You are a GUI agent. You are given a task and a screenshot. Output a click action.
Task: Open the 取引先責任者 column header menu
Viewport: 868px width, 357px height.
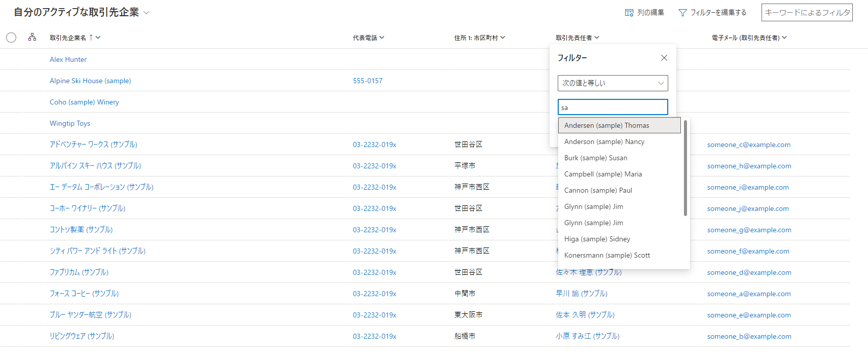coord(577,38)
